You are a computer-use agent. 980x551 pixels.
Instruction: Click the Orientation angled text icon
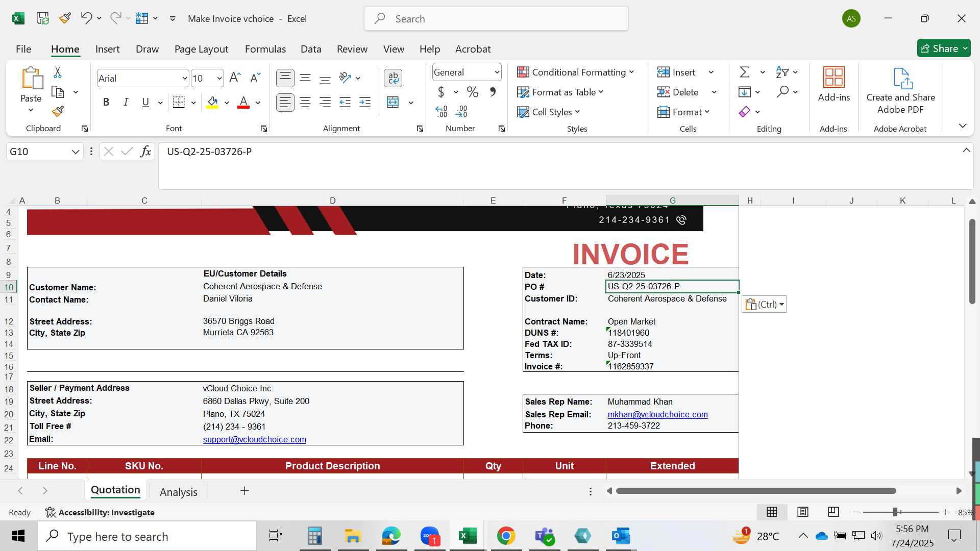pos(346,78)
